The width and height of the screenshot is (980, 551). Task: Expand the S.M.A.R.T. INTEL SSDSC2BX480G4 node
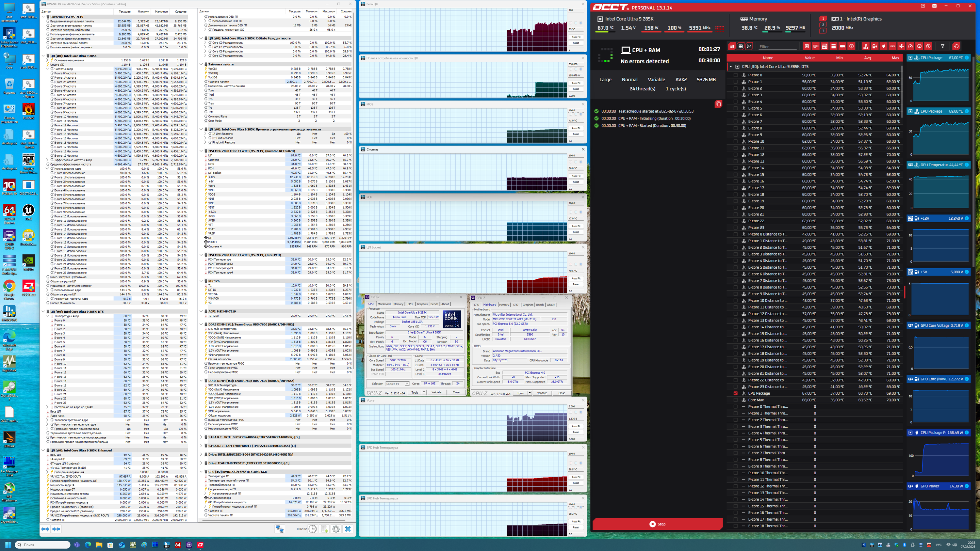pos(201,437)
